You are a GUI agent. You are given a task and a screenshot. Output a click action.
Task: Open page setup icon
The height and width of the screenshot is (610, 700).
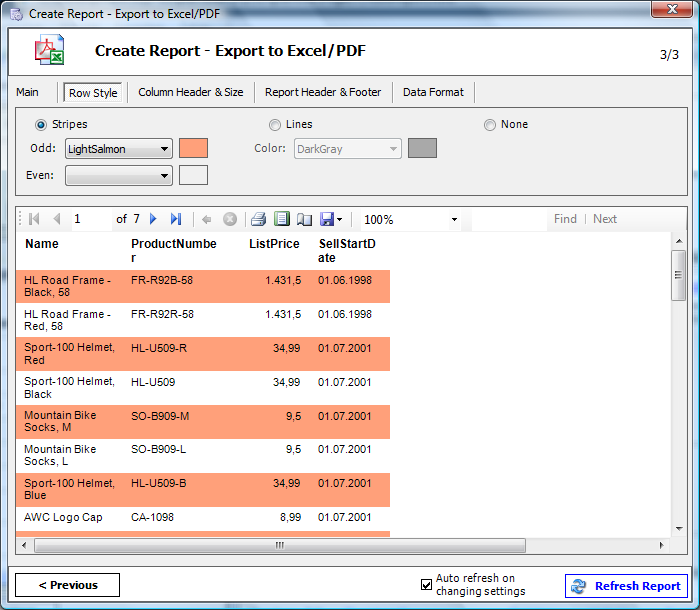coord(304,219)
